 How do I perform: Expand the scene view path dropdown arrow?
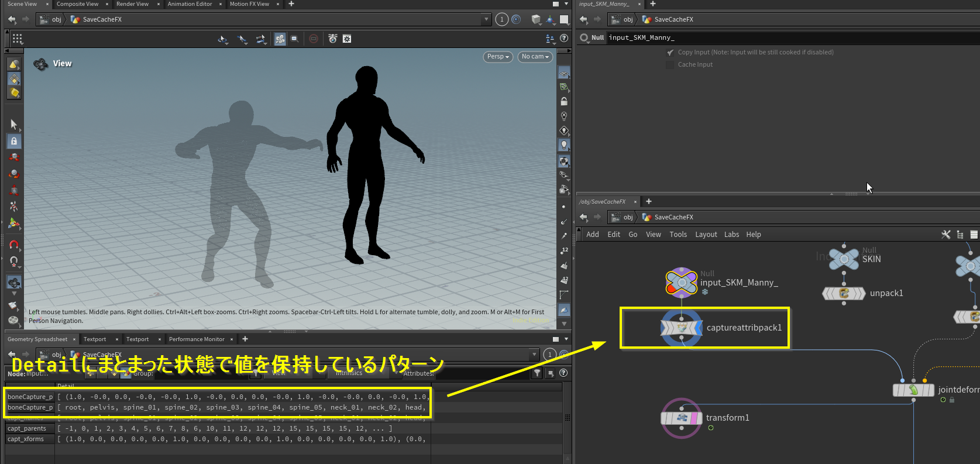coord(486,19)
